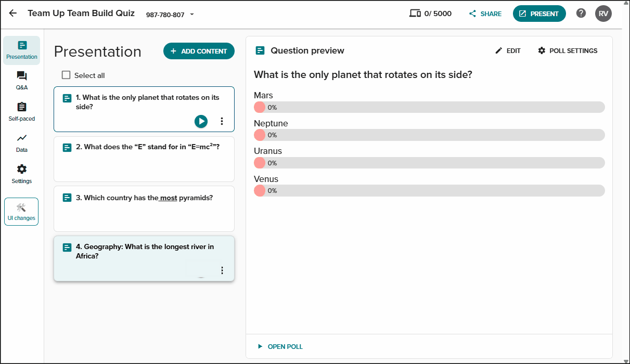This screenshot has height=364, width=630.
Task: Click the Neptune answer label
Action: click(x=271, y=123)
